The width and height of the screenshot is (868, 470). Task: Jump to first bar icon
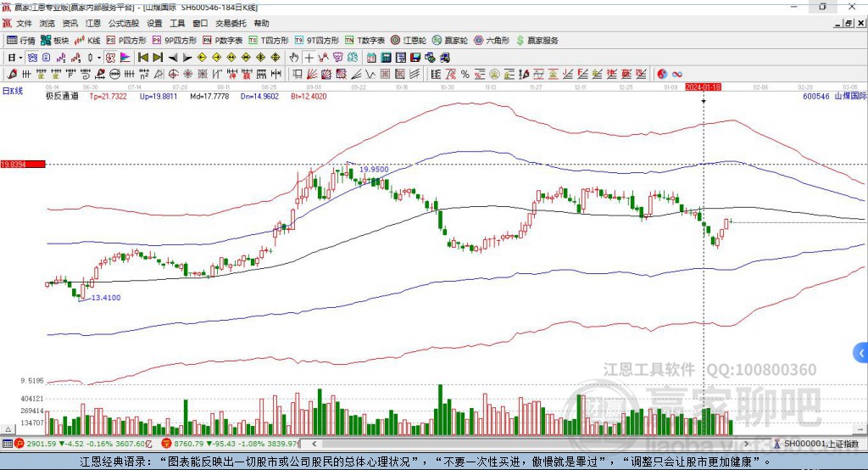[142, 58]
